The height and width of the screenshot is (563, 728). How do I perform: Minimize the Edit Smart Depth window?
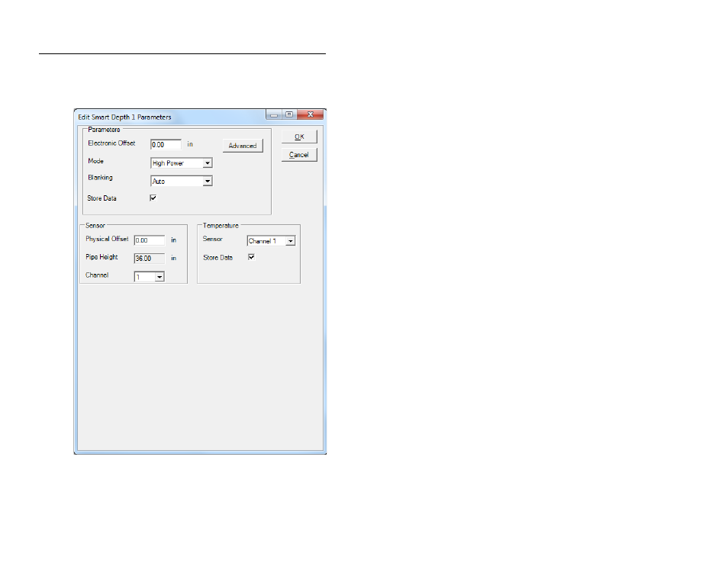[x=274, y=115]
